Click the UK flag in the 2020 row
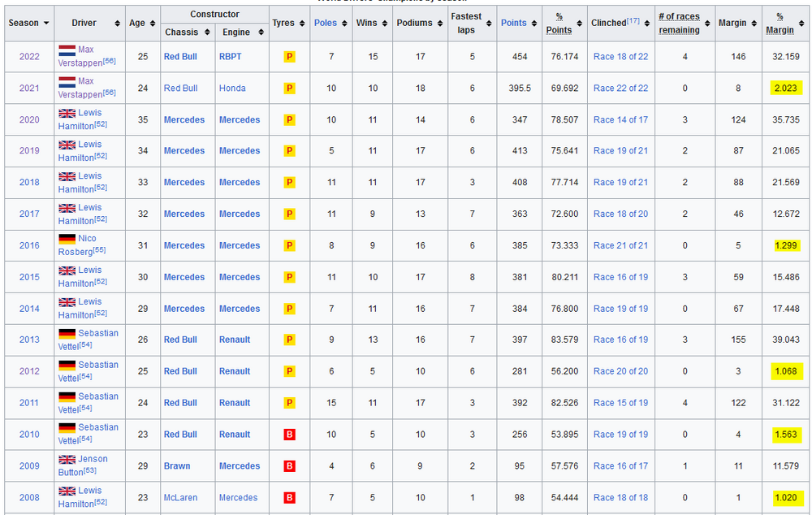The height and width of the screenshot is (515, 812). point(67,114)
